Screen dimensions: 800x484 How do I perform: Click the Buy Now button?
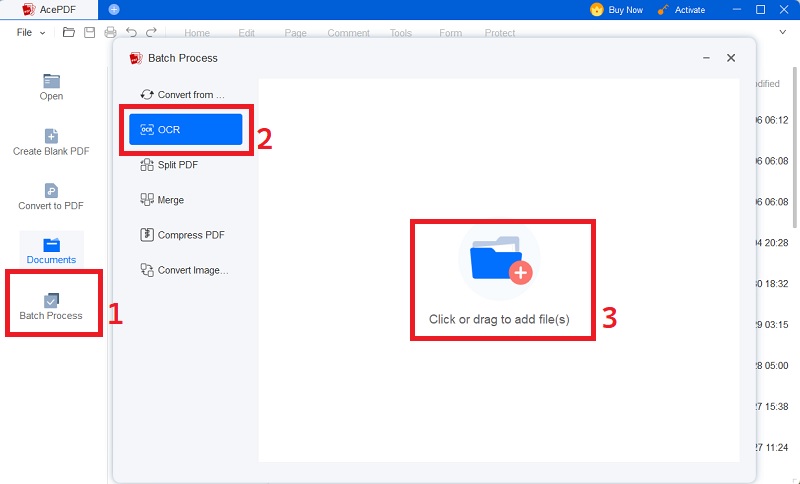(616, 10)
